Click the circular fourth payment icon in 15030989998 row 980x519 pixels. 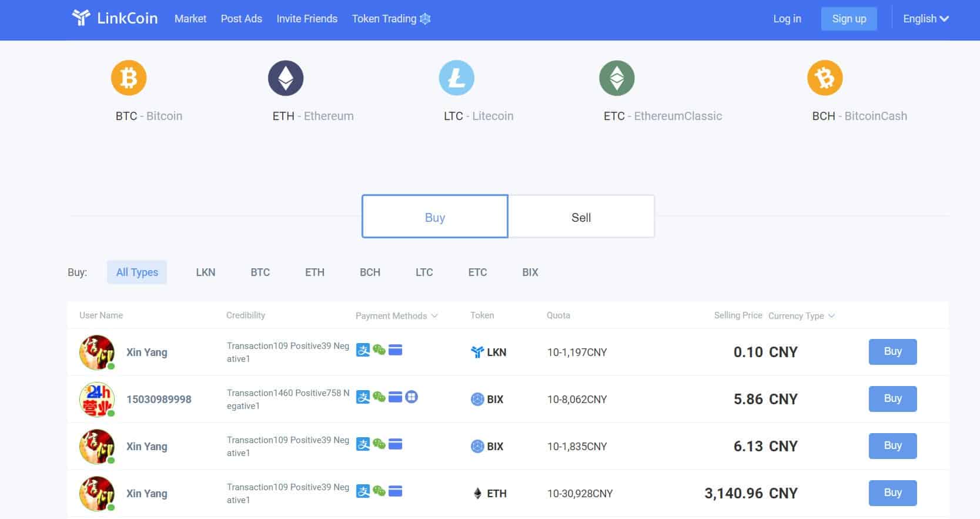(x=412, y=397)
